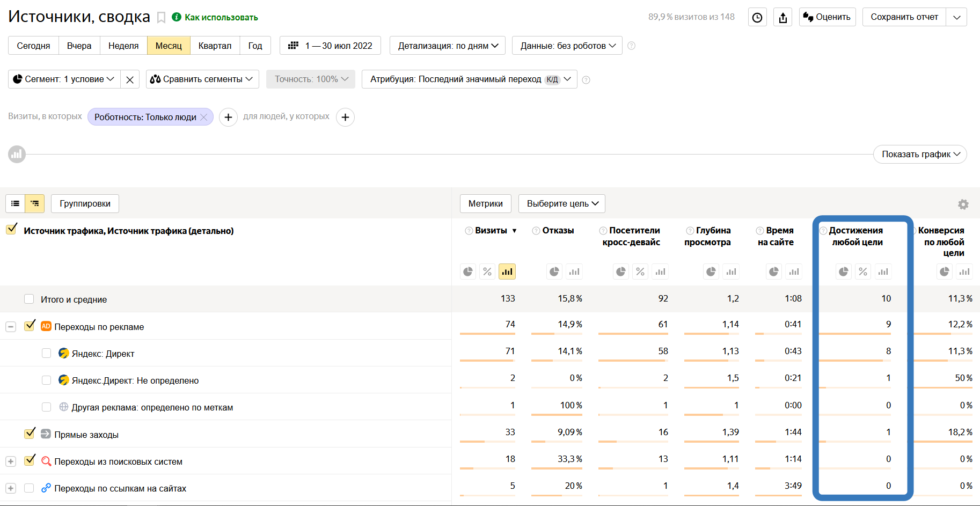Select the Квартал period tab

click(215, 46)
